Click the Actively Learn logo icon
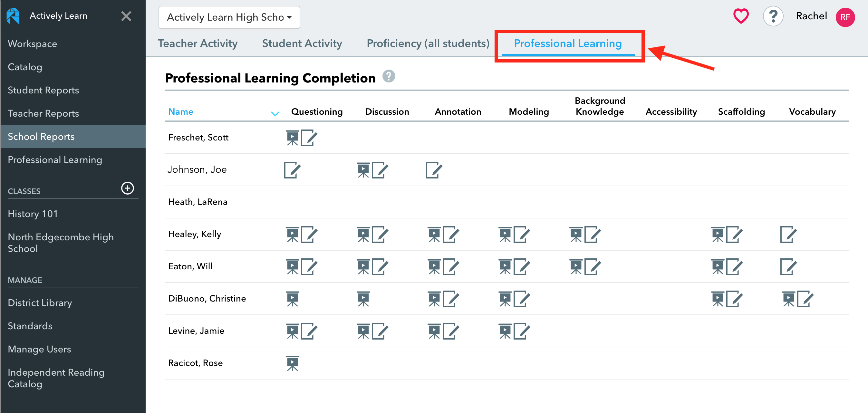This screenshot has height=413, width=868. click(x=13, y=16)
